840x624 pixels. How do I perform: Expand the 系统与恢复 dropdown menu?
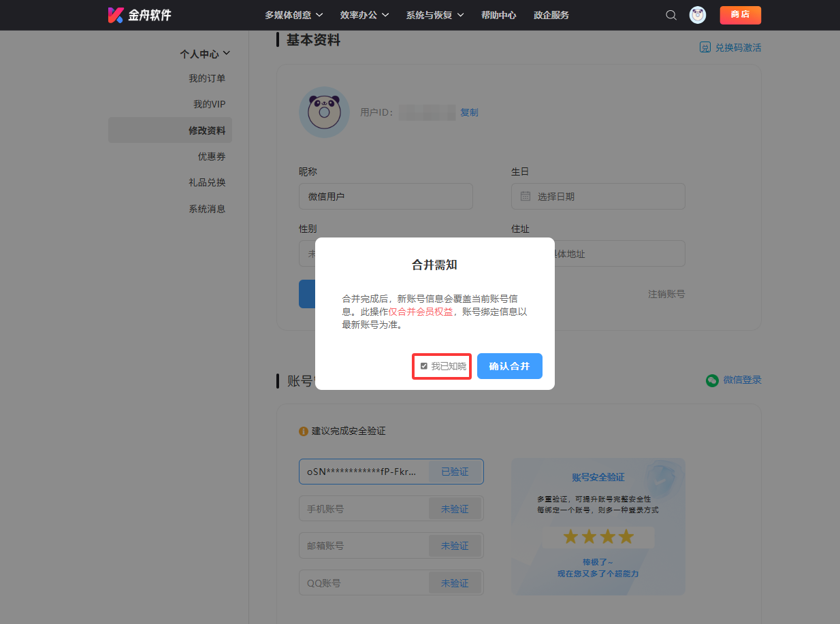coord(435,15)
